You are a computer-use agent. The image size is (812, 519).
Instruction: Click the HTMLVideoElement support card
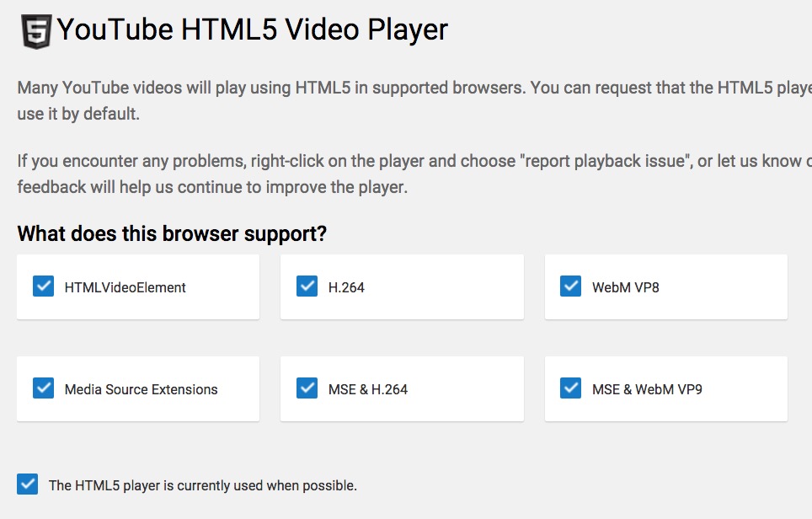pyautogui.click(x=137, y=286)
